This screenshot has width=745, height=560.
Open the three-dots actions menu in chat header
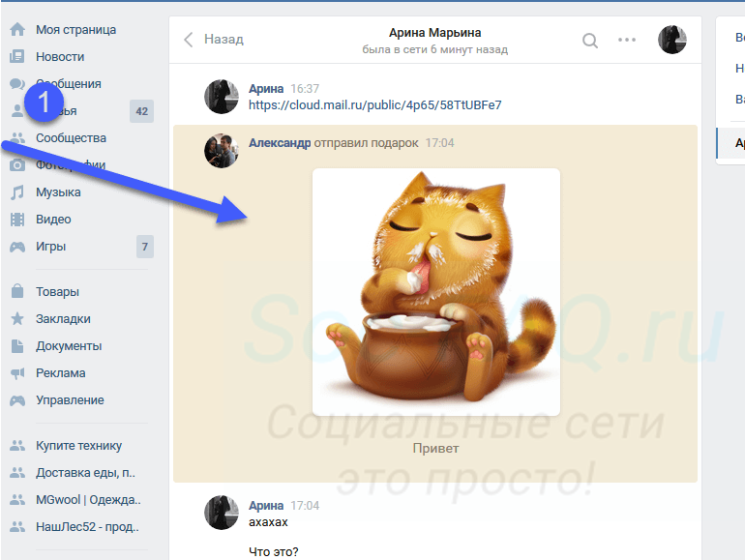pos(627,40)
